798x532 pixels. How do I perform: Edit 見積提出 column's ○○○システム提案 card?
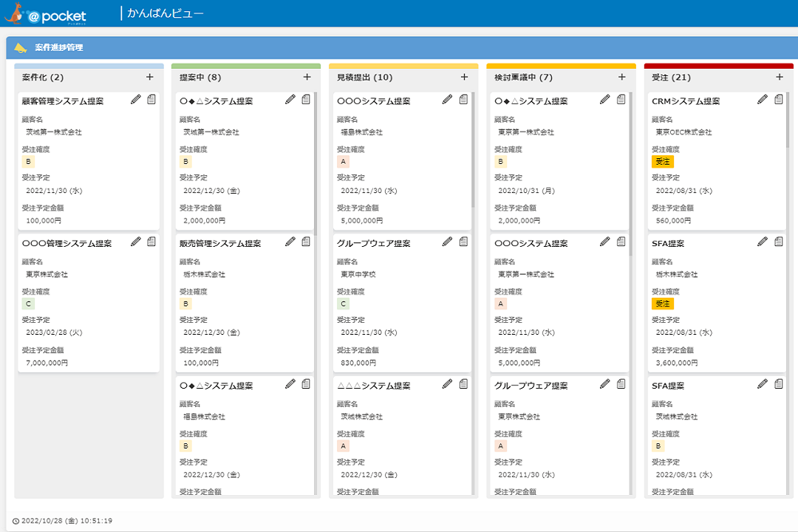point(447,99)
